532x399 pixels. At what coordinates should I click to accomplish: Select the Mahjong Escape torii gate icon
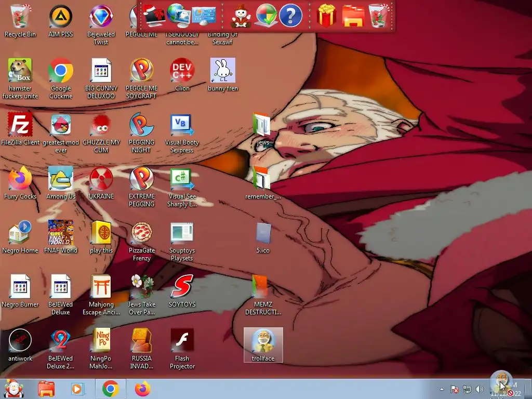tap(101, 295)
